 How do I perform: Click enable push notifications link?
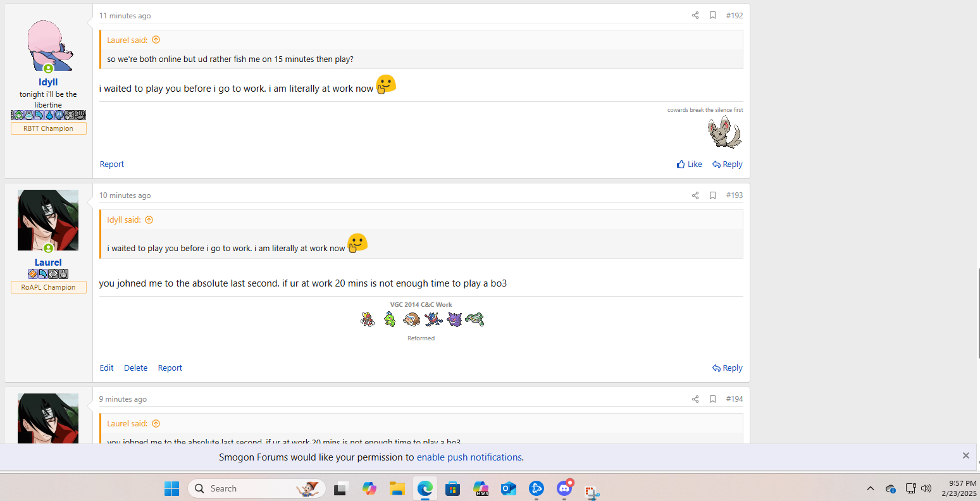point(469,457)
